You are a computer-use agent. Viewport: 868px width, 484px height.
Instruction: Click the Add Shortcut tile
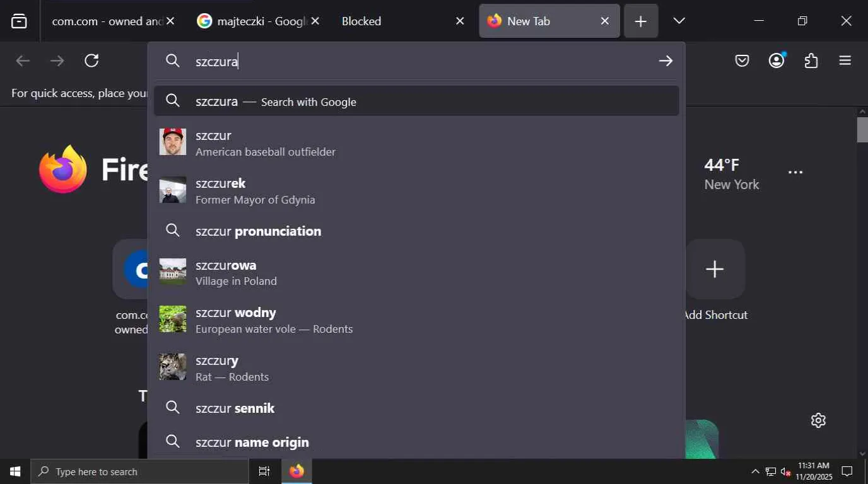pyautogui.click(x=715, y=270)
